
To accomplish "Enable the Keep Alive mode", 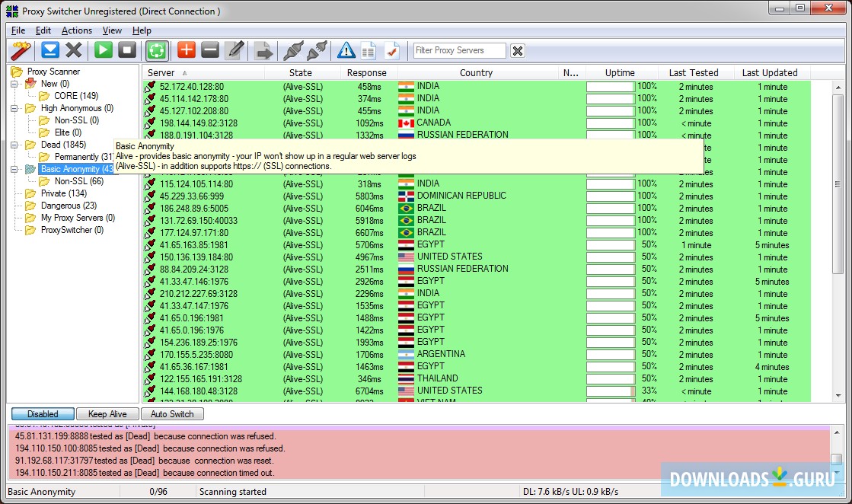I will (x=107, y=414).
